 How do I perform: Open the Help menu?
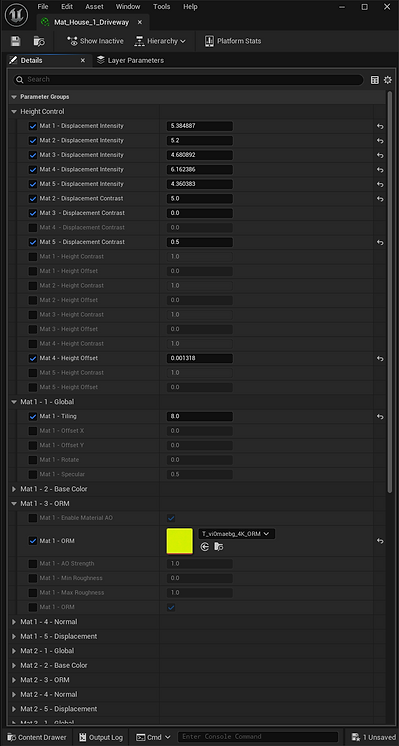[x=190, y=7]
